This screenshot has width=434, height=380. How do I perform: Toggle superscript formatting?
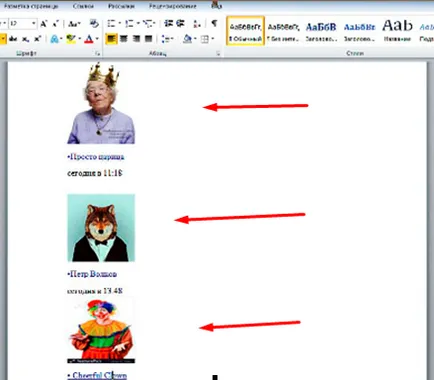point(37,39)
